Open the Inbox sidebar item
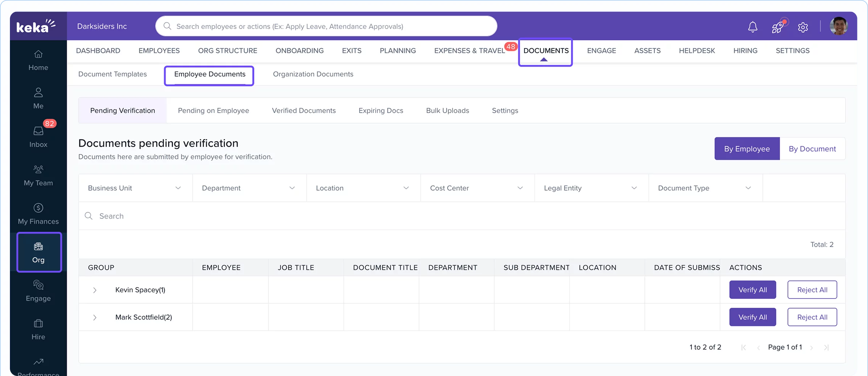 coord(38,137)
